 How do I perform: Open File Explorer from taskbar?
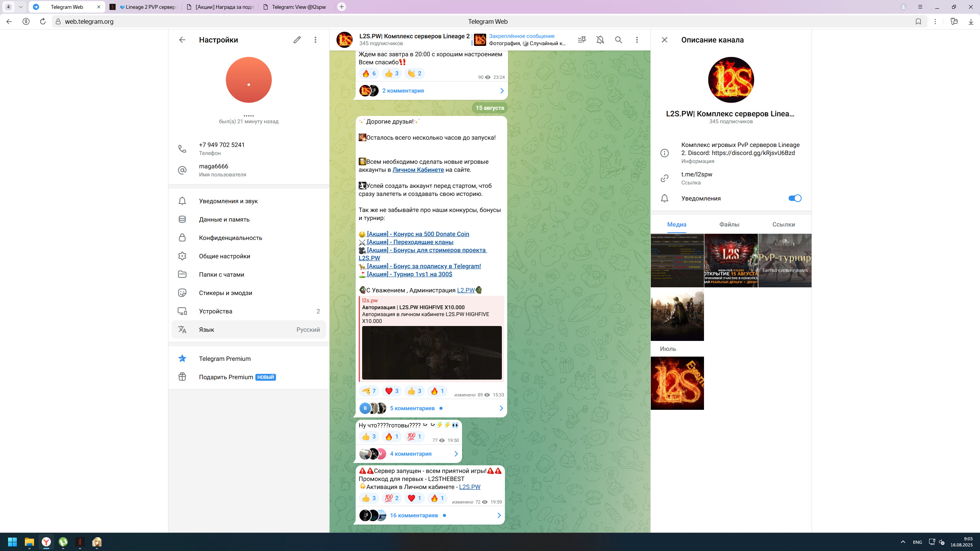click(29, 542)
